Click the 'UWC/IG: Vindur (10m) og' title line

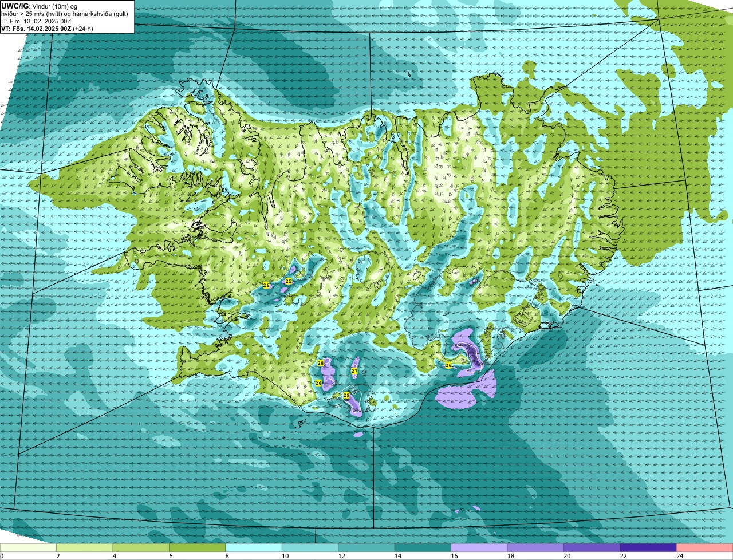point(40,6)
